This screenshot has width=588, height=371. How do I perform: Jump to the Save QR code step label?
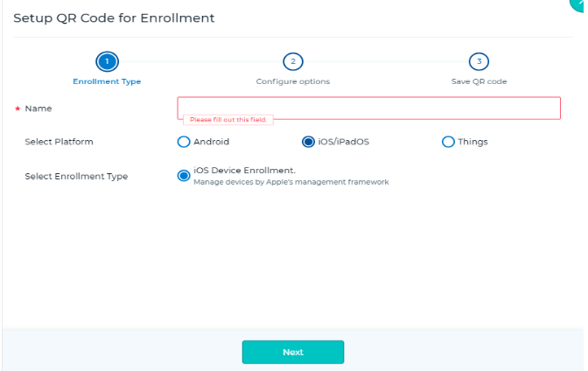(479, 81)
